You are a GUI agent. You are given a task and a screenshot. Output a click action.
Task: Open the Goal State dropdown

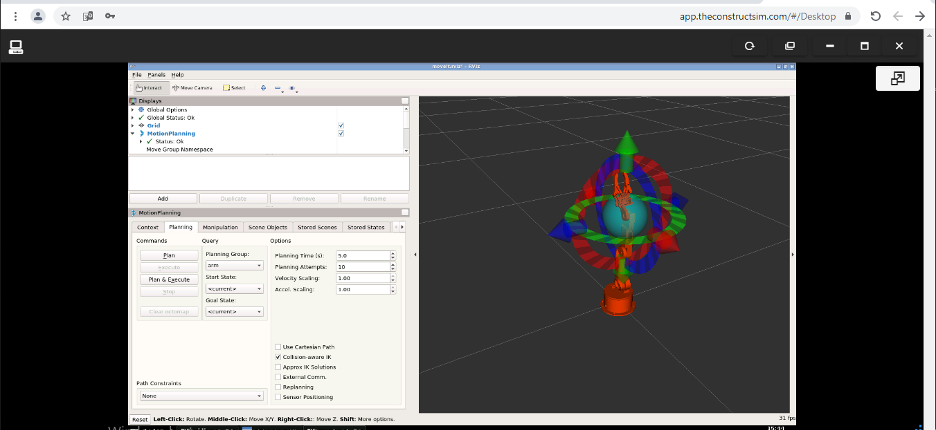tap(234, 312)
